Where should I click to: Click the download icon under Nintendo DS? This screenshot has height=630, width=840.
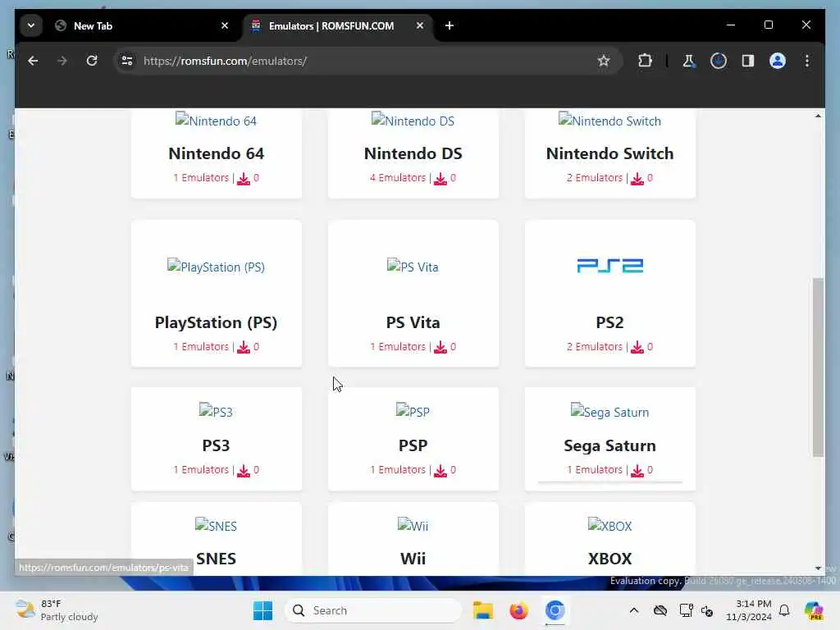[441, 178]
